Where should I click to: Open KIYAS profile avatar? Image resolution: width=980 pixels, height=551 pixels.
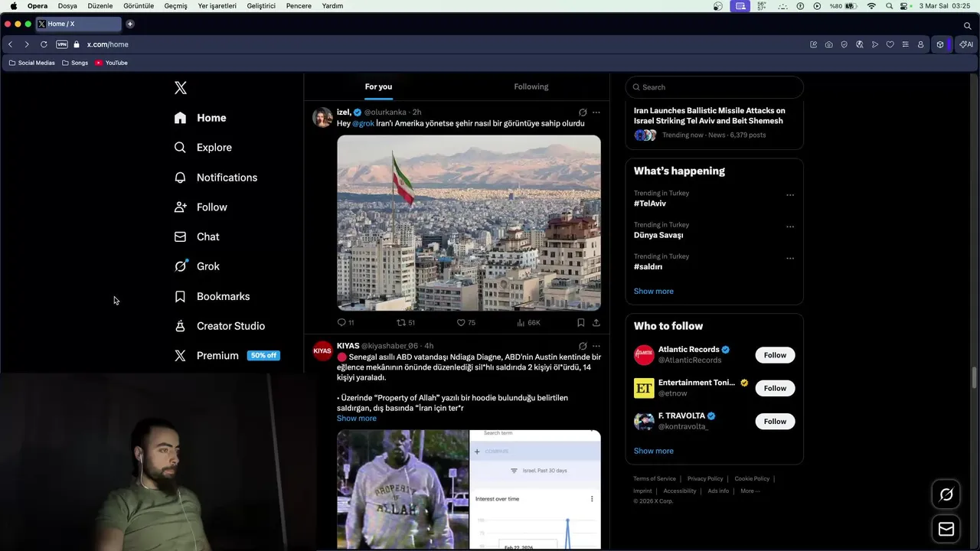tap(322, 351)
